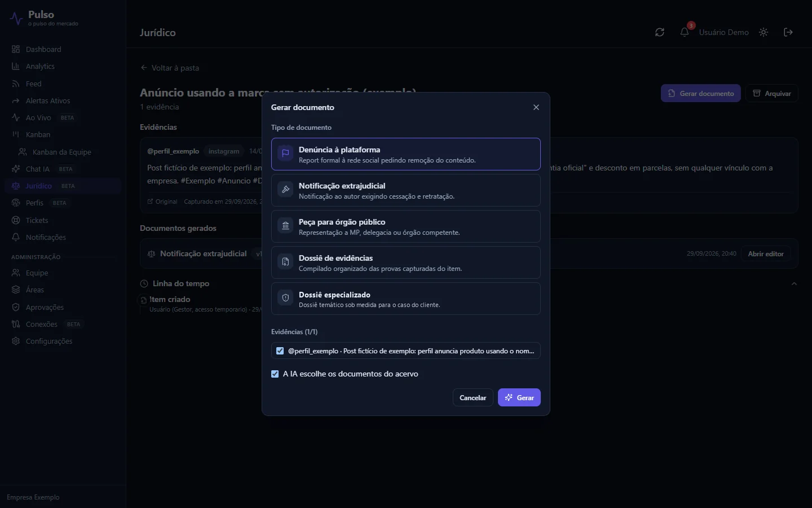The height and width of the screenshot is (508, 812).
Task: Collapse the Linha do tempo section chevron
Action: click(794, 283)
